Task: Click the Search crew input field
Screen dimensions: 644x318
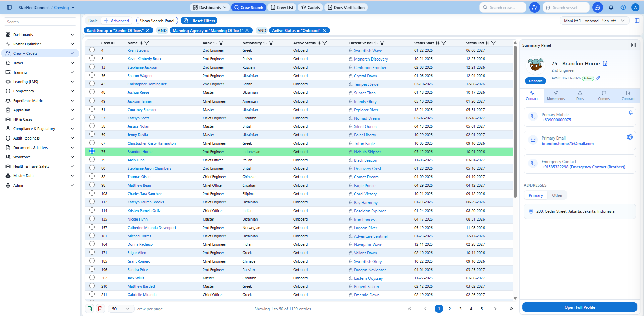Action: [x=503, y=7]
